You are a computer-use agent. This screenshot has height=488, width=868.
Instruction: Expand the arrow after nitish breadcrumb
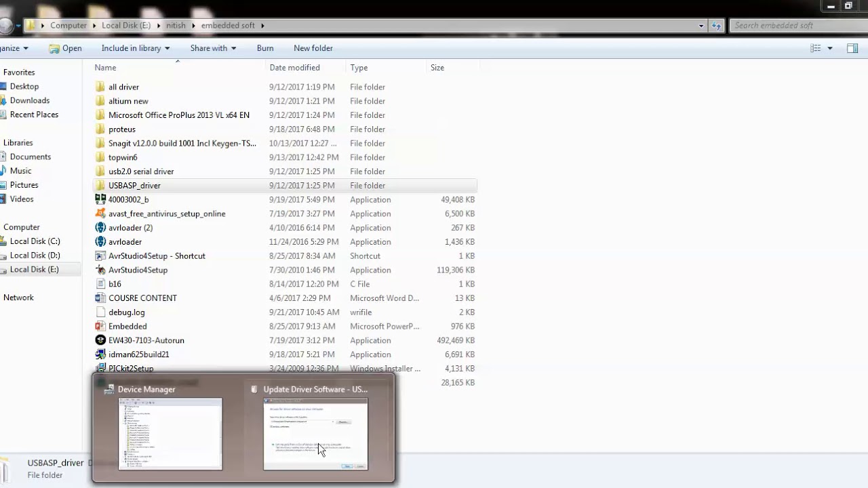click(193, 26)
